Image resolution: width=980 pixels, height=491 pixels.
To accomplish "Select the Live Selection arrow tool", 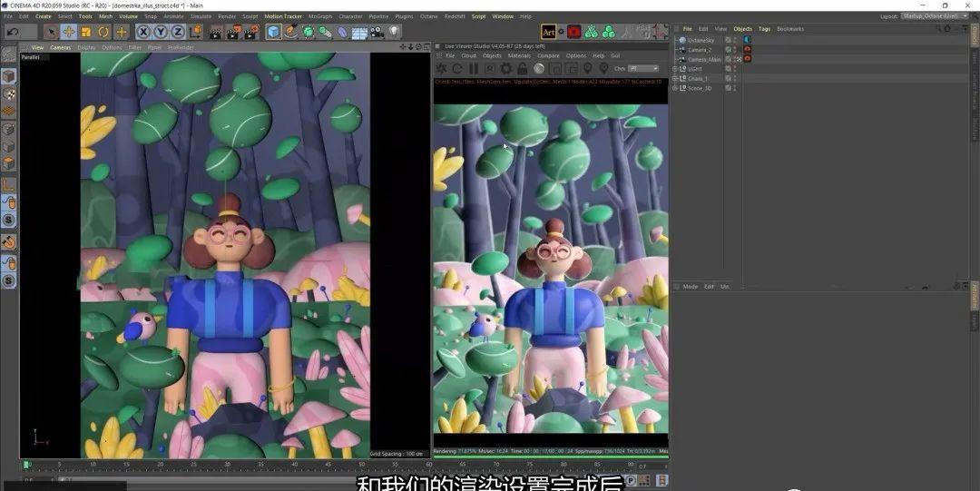I will (51, 32).
